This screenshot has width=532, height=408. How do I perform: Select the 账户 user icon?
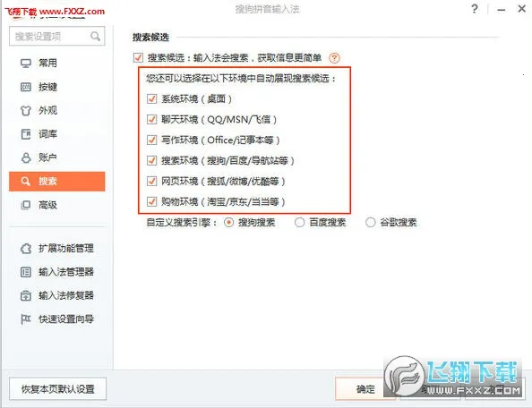click(x=26, y=157)
